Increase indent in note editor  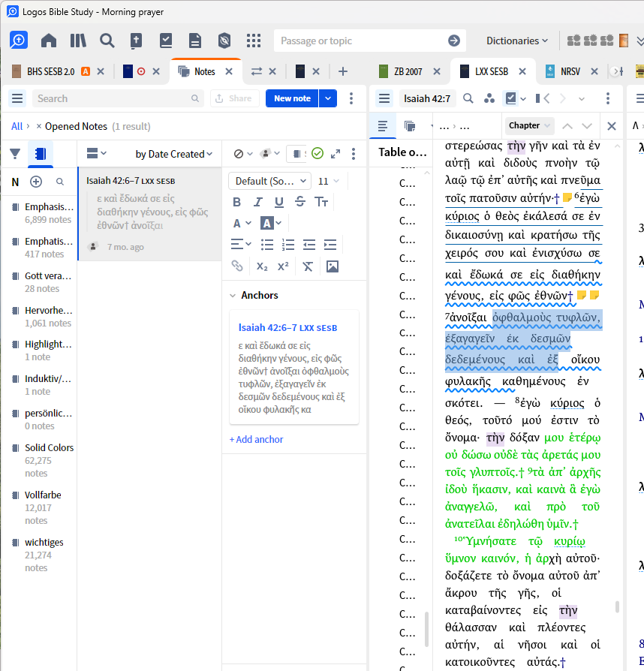[330, 245]
